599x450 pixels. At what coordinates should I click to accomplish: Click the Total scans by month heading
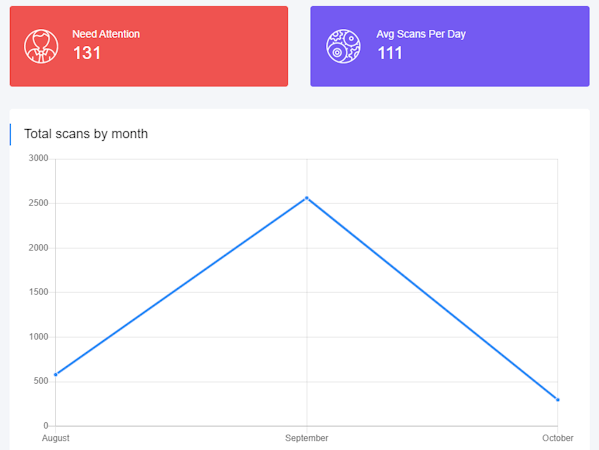coord(86,134)
